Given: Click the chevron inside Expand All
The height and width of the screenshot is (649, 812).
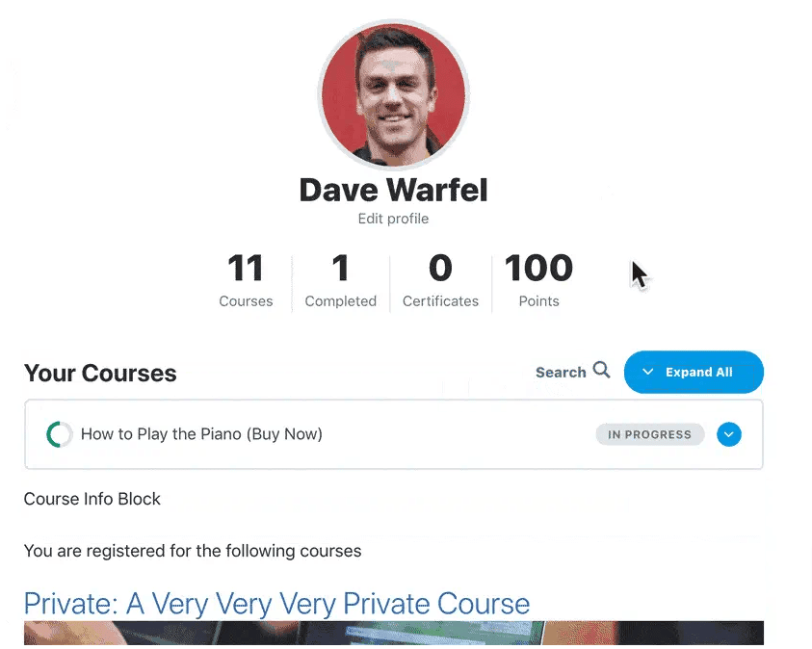Looking at the screenshot, I should pos(647,372).
